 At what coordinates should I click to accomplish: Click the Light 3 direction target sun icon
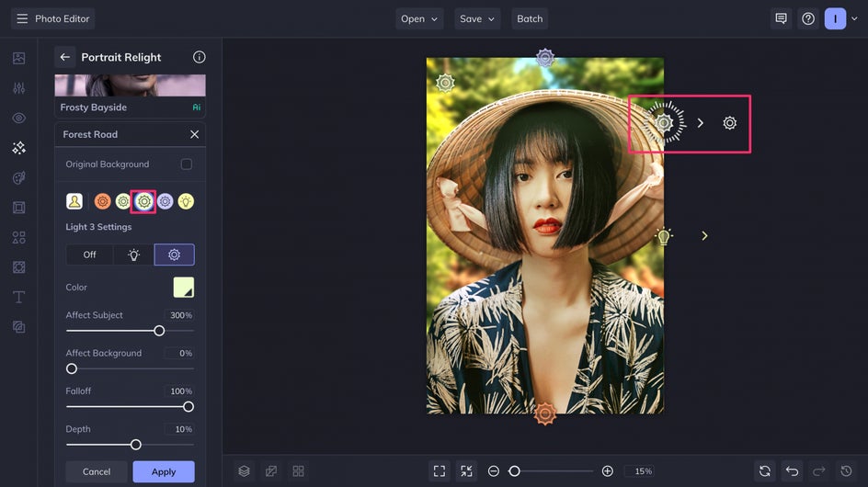(729, 123)
